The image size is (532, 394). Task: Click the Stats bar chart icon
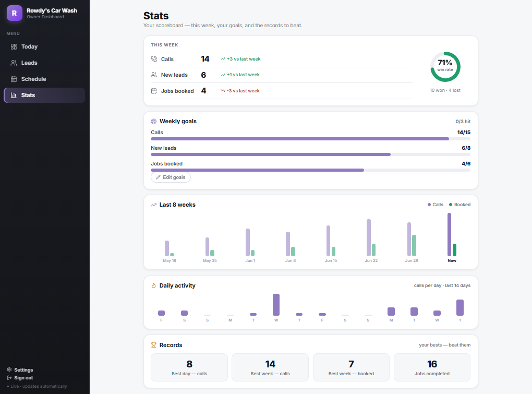(14, 95)
